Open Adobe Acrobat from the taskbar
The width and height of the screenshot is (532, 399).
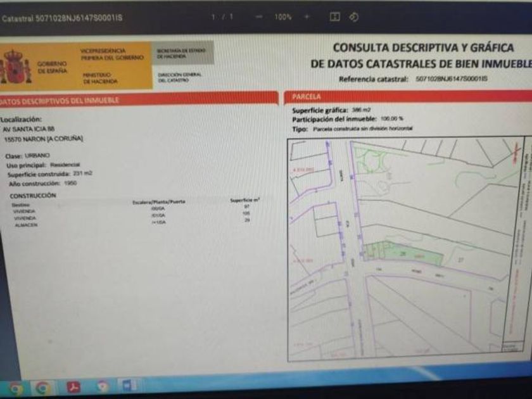click(x=73, y=386)
